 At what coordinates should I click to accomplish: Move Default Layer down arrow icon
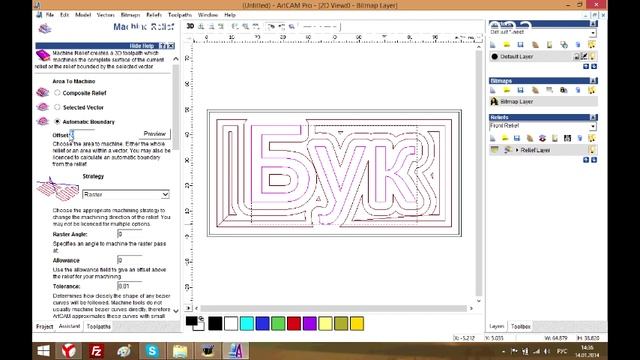(594, 66)
